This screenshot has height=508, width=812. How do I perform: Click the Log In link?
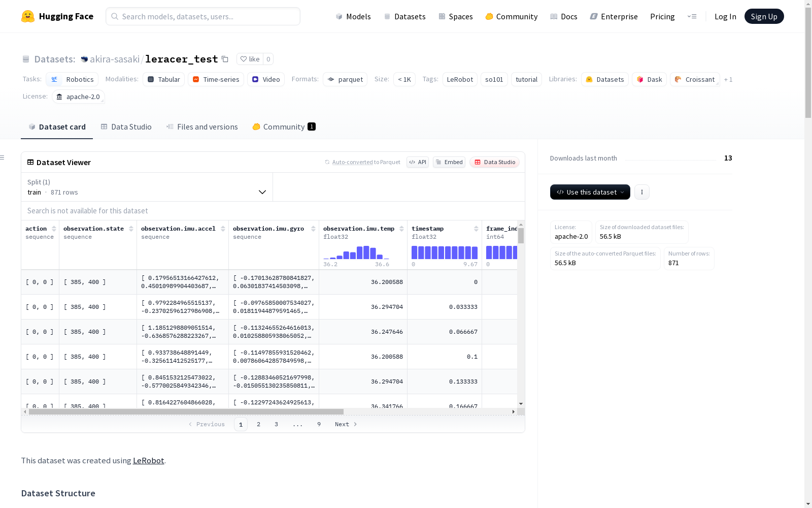pyautogui.click(x=725, y=16)
